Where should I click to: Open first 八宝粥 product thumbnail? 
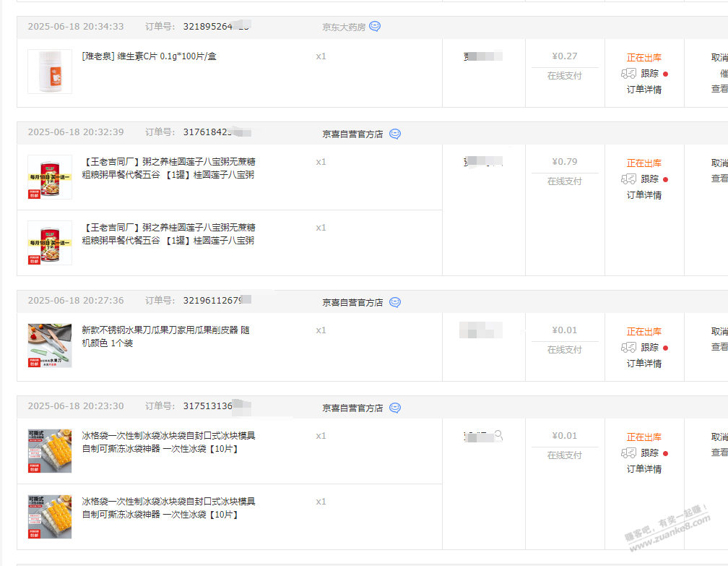click(50, 177)
